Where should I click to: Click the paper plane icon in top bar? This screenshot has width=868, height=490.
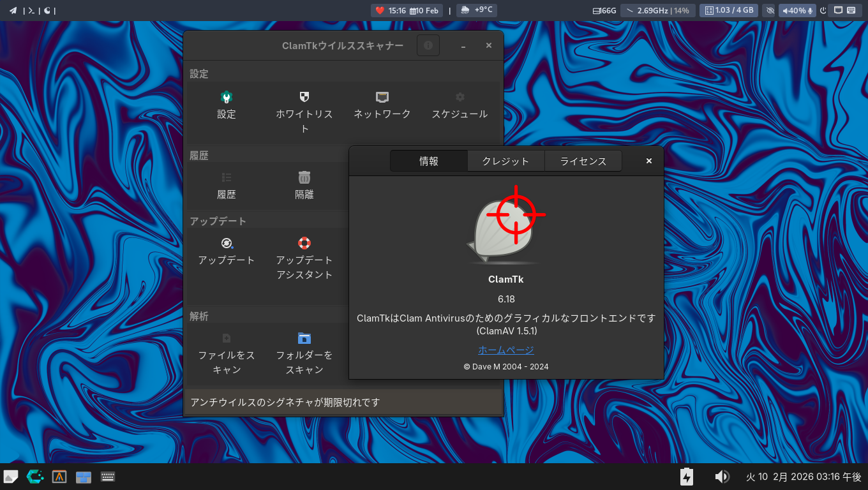tap(13, 10)
